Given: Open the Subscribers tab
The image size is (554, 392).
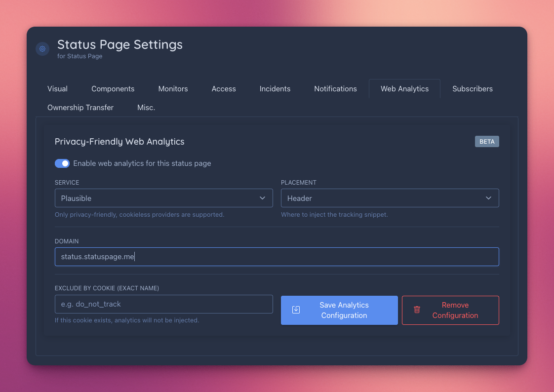Looking at the screenshot, I should point(472,88).
